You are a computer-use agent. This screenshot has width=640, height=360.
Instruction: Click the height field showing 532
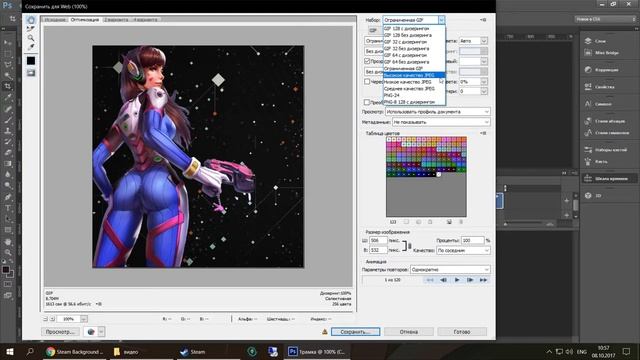coord(378,250)
